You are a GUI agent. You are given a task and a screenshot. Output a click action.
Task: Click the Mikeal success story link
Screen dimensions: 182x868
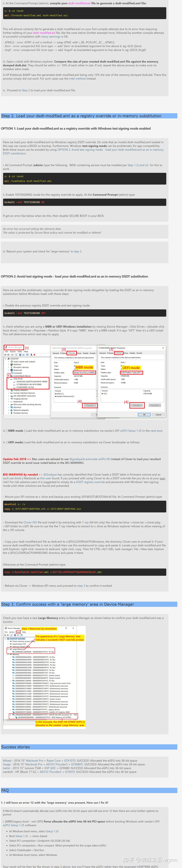click(x=7, y=761)
